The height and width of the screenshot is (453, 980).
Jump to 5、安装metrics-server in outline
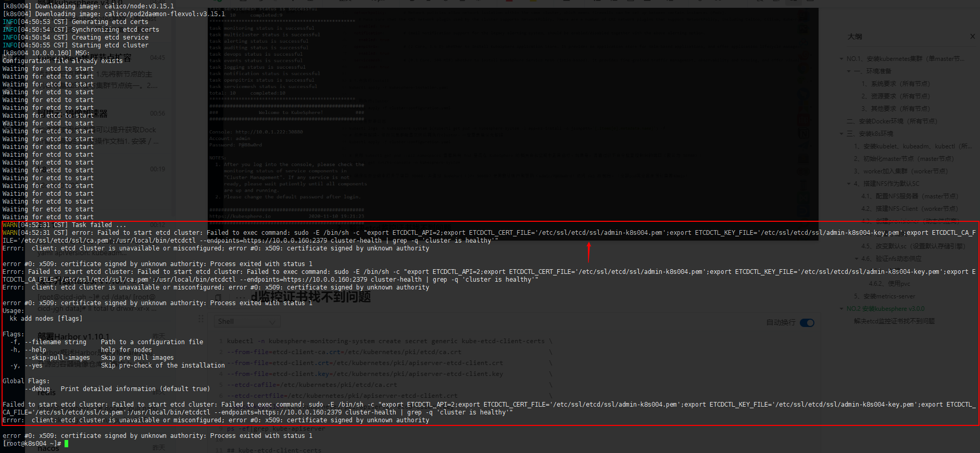[x=884, y=296]
